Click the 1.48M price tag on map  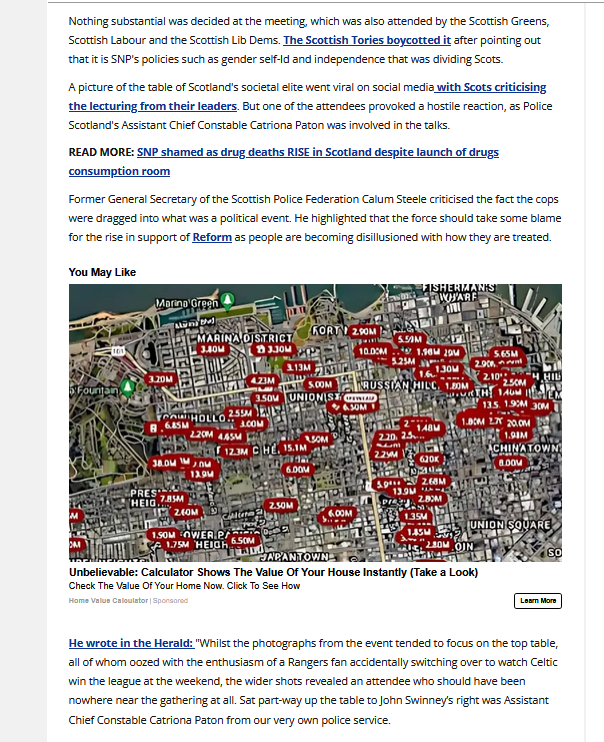click(x=428, y=428)
